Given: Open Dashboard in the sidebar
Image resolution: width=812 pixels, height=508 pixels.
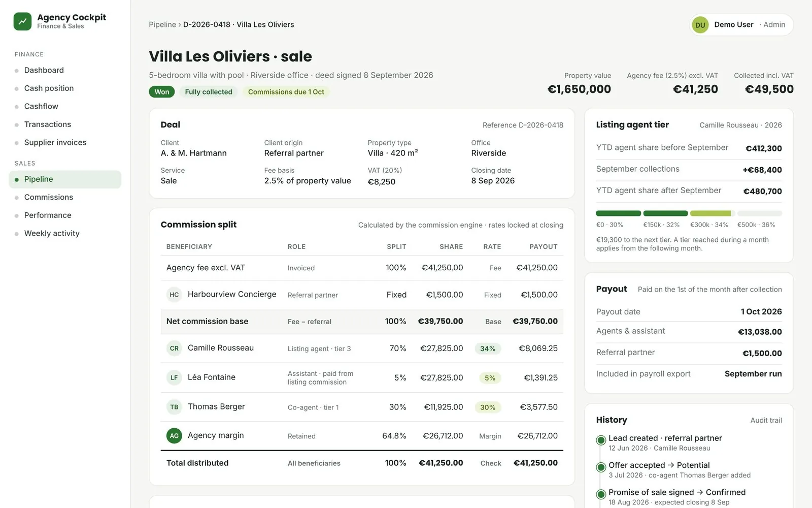Looking at the screenshot, I should click(65, 70).
